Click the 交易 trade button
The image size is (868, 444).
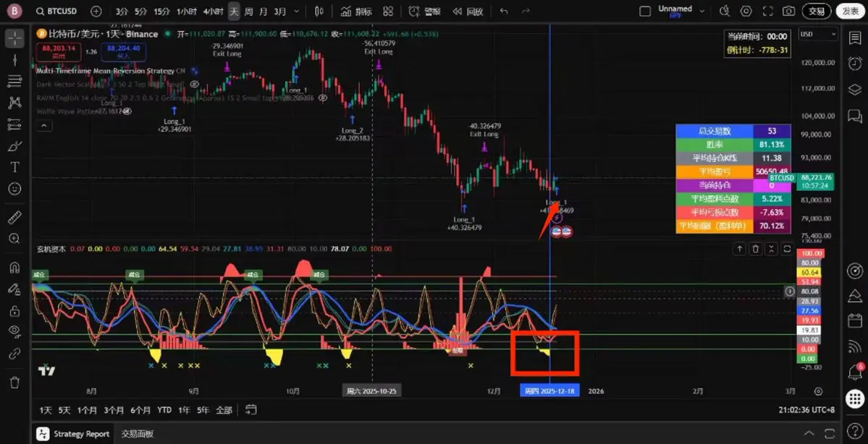point(817,11)
